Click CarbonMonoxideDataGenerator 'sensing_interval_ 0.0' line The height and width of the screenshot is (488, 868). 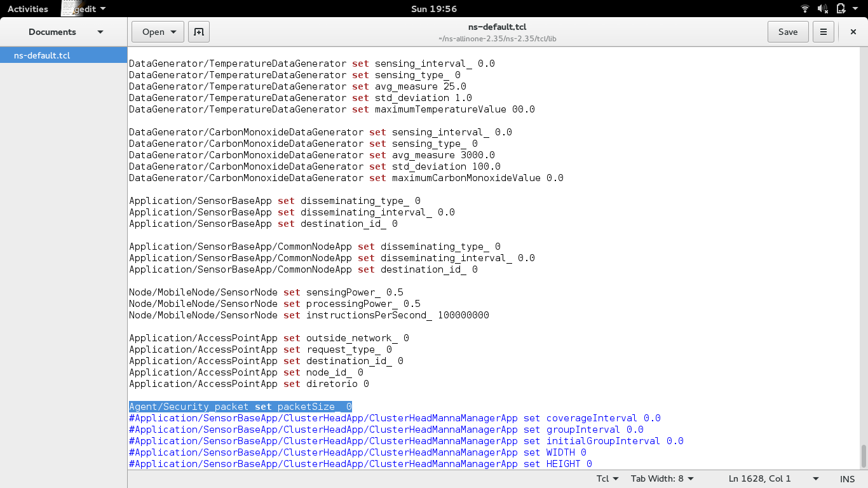click(x=320, y=132)
